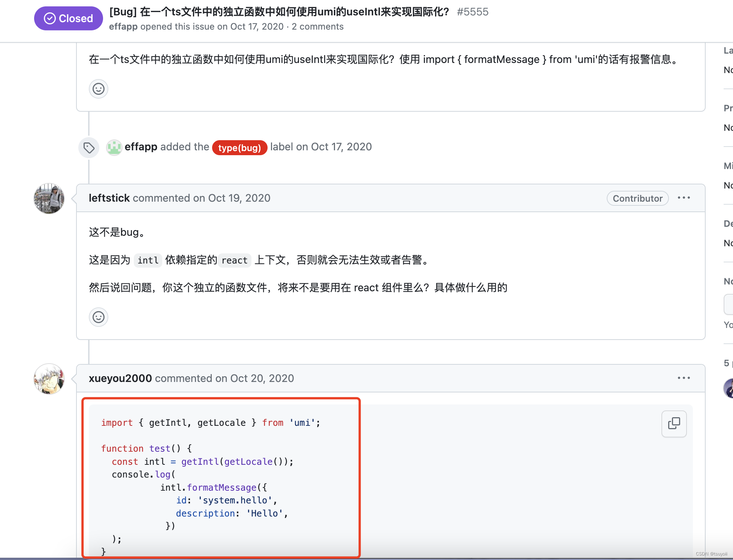
Task: Click the Closed status button
Action: (68, 18)
